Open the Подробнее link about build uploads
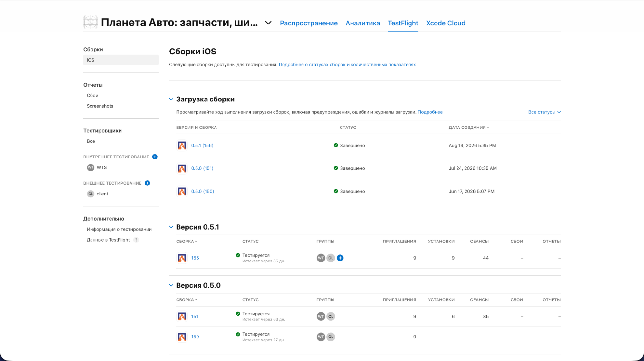This screenshot has width=644, height=361. pyautogui.click(x=430, y=112)
